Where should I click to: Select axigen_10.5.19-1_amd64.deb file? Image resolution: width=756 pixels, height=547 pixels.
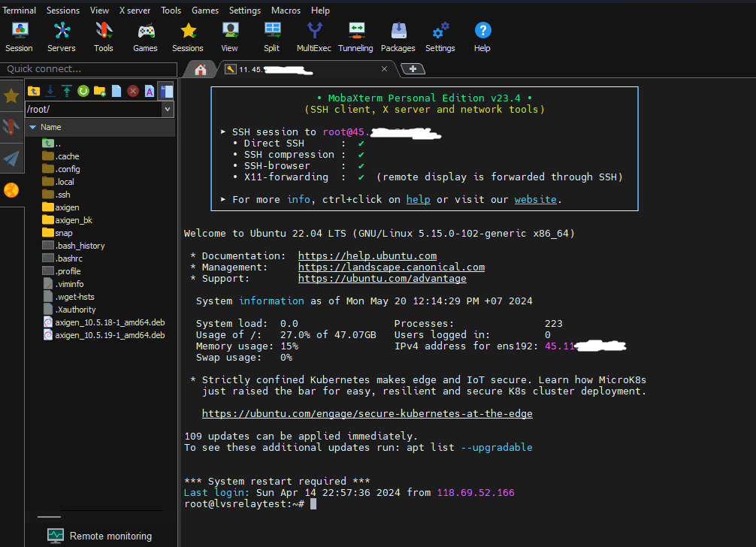(104, 335)
